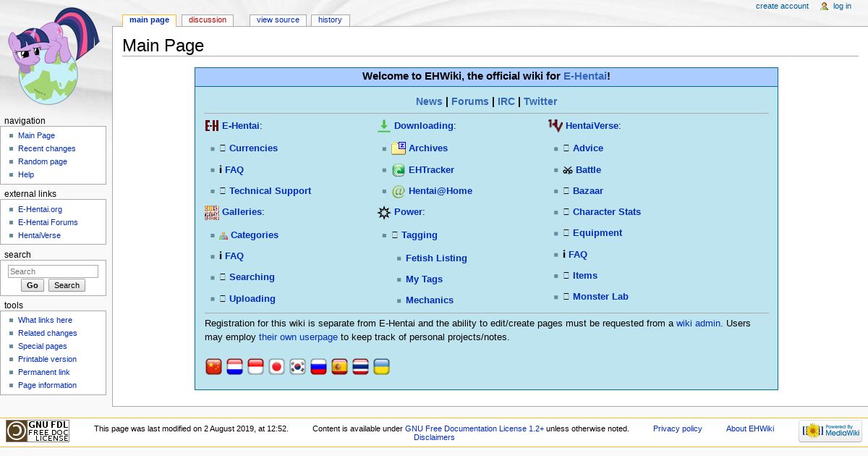Click the South Korean flag icon
Viewport: 868px width, 456px height.
coord(297,367)
